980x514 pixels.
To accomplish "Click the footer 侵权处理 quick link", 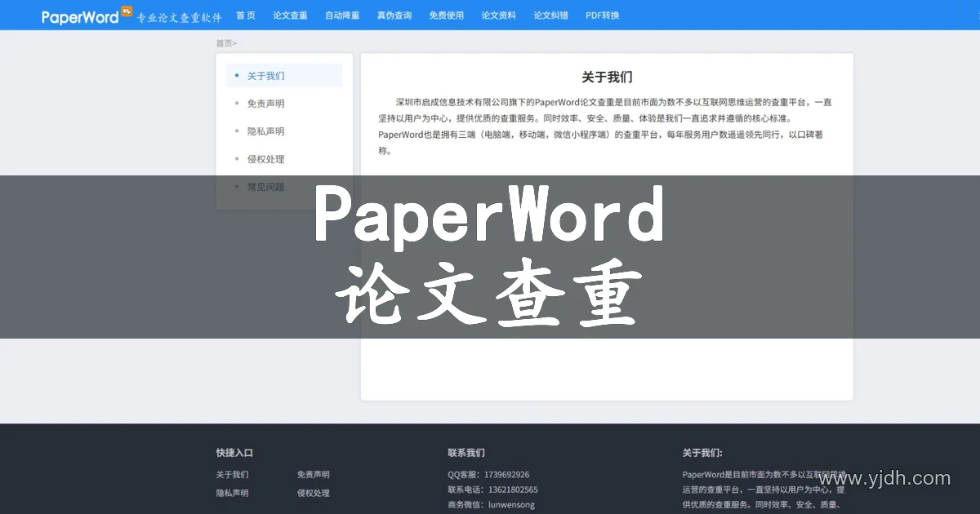I will click(314, 494).
